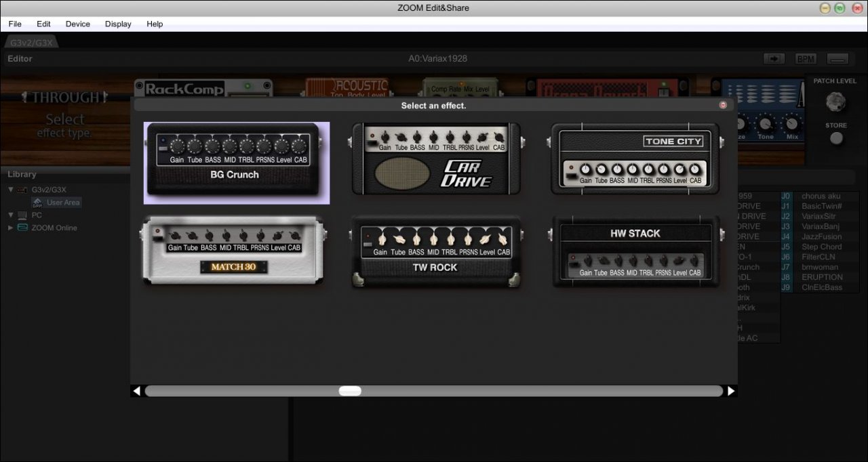Click the Acoustic effect pedal in chain
Viewport: 868px width, 462px height.
click(x=347, y=88)
